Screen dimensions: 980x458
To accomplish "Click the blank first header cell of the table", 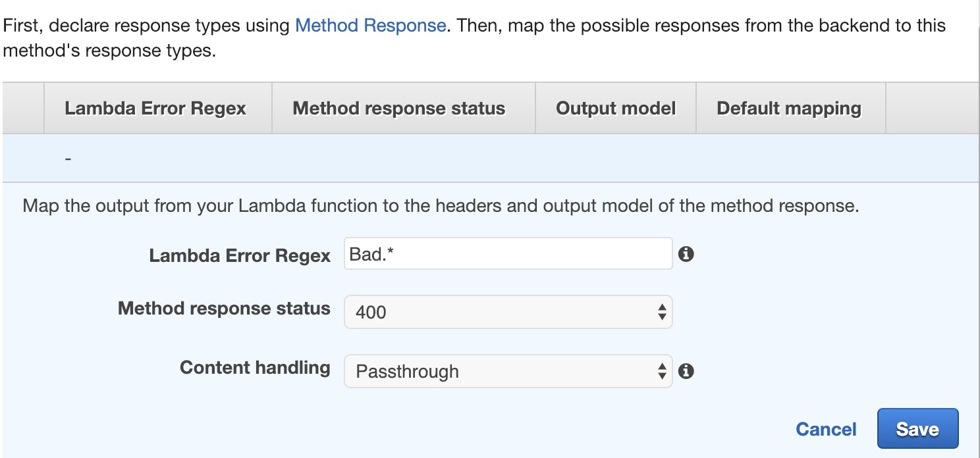I will click(x=23, y=109).
